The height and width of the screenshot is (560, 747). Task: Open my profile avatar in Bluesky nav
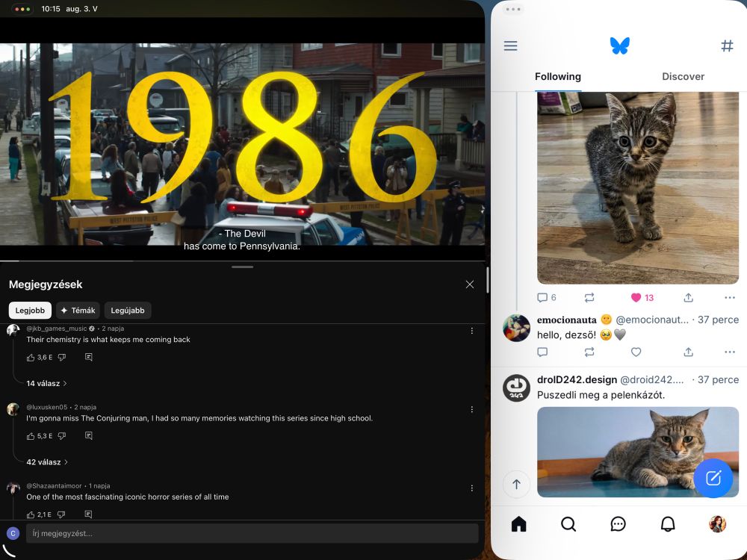[717, 524]
